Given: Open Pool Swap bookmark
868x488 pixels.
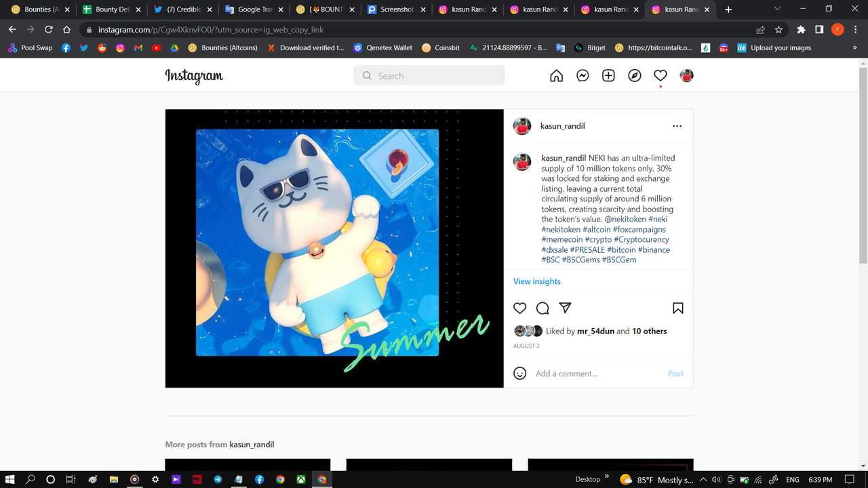Looking at the screenshot, I should [30, 48].
